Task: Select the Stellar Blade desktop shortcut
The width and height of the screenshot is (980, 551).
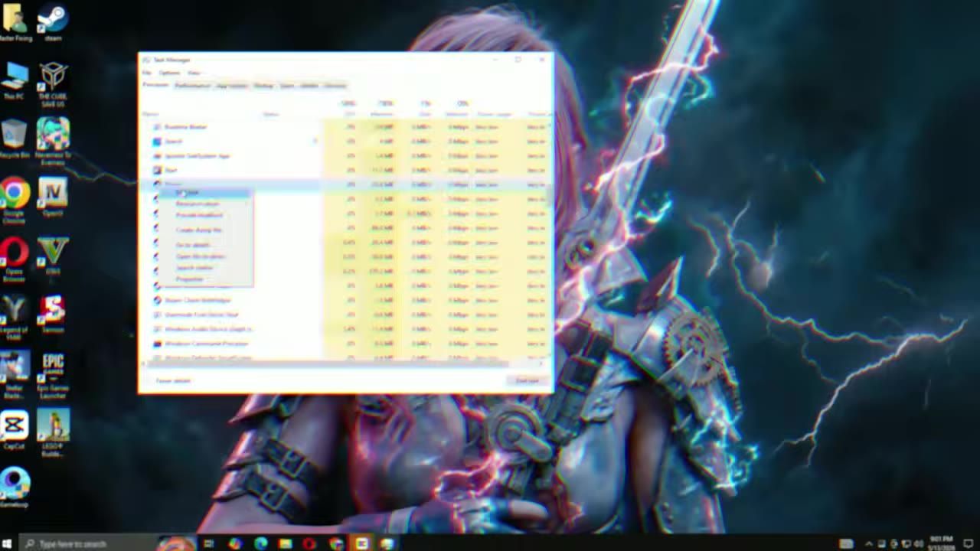Action: (x=15, y=375)
